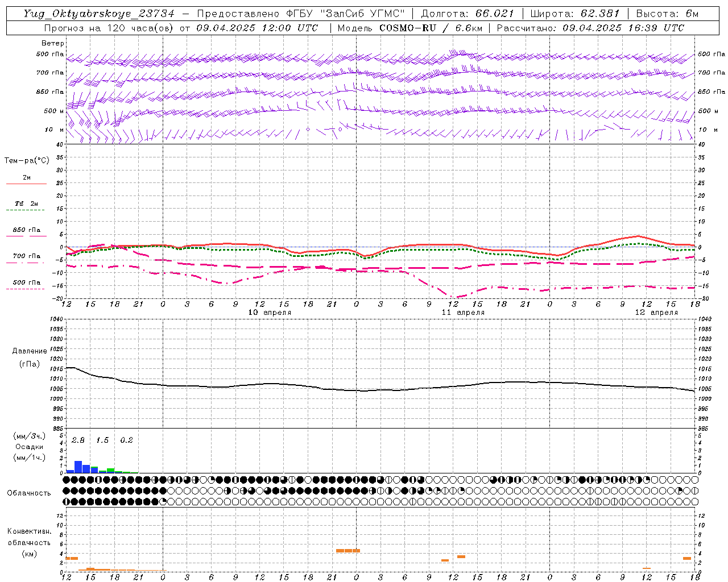The height and width of the screenshot is (582, 728).
Task: Click the tallest blue precipitation bar
Action: coord(78,467)
